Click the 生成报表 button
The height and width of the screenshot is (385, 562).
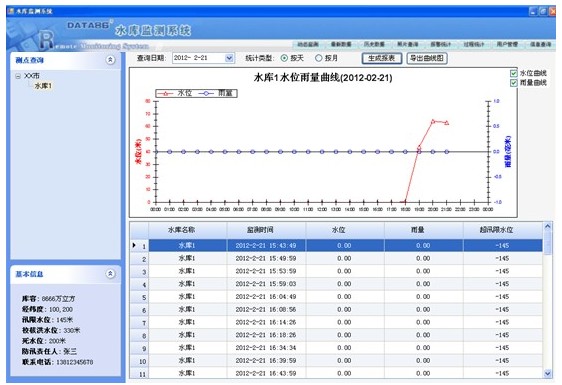tap(381, 58)
